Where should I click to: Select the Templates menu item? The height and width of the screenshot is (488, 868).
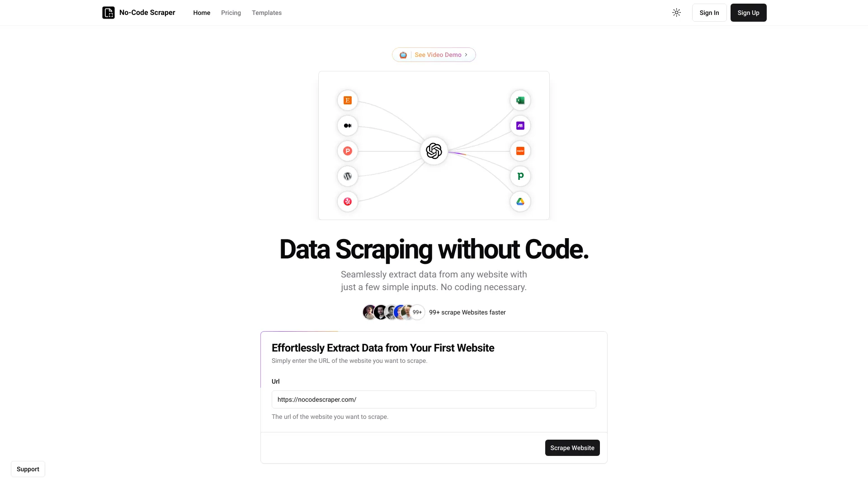click(x=266, y=13)
